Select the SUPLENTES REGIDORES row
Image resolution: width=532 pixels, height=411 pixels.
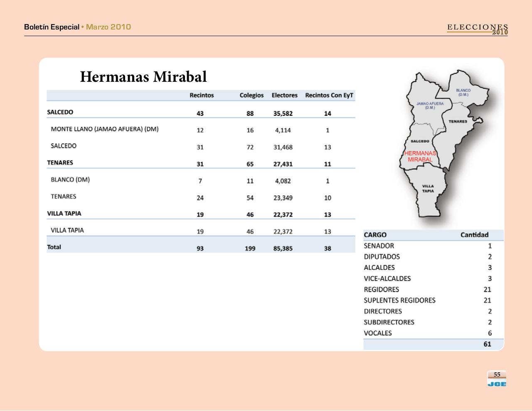pos(399,301)
